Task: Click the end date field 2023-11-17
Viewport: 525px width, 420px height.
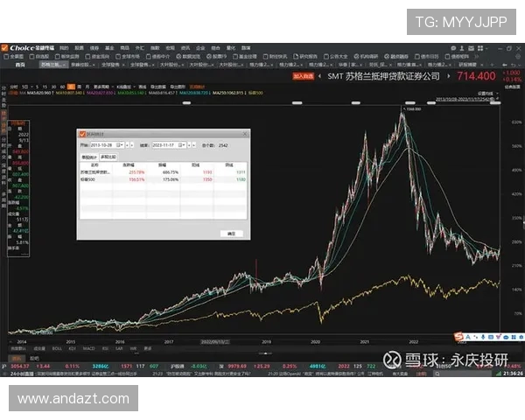Action: [x=167, y=144]
